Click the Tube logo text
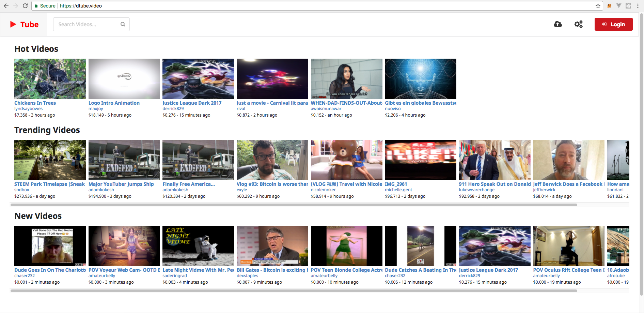 [x=30, y=25]
